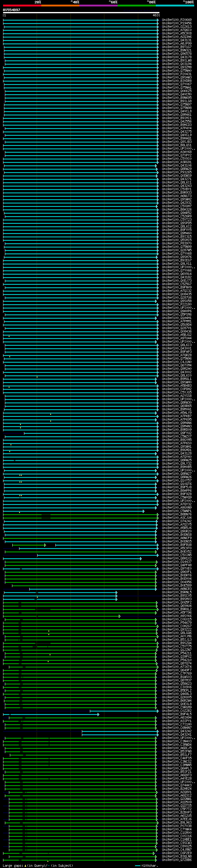Click the green ~80% identity legend segment
This screenshot has height=868, width=197.
[137, 6]
